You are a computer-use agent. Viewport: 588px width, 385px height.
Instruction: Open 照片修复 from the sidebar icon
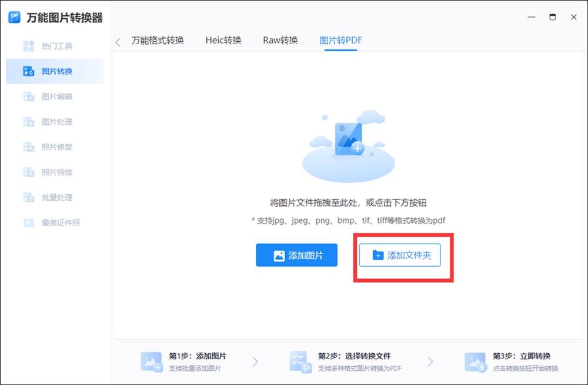pos(28,147)
